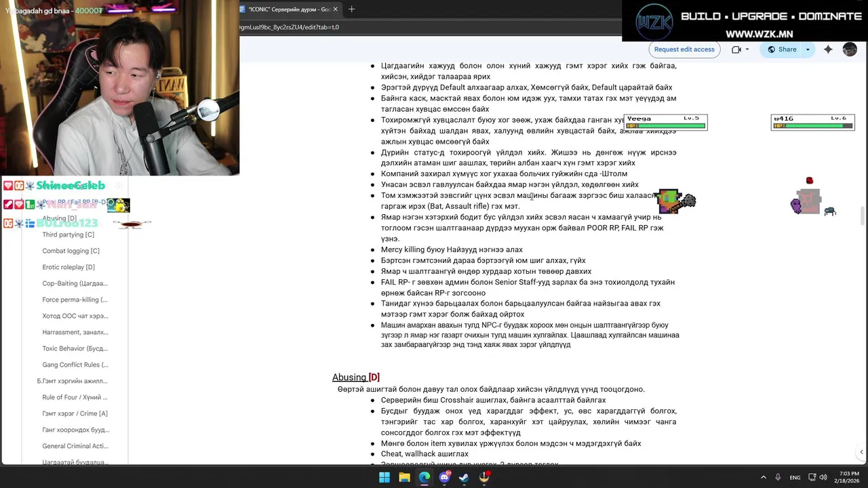Click the Cheat, wallhack ашиглах bullet

click(425, 454)
